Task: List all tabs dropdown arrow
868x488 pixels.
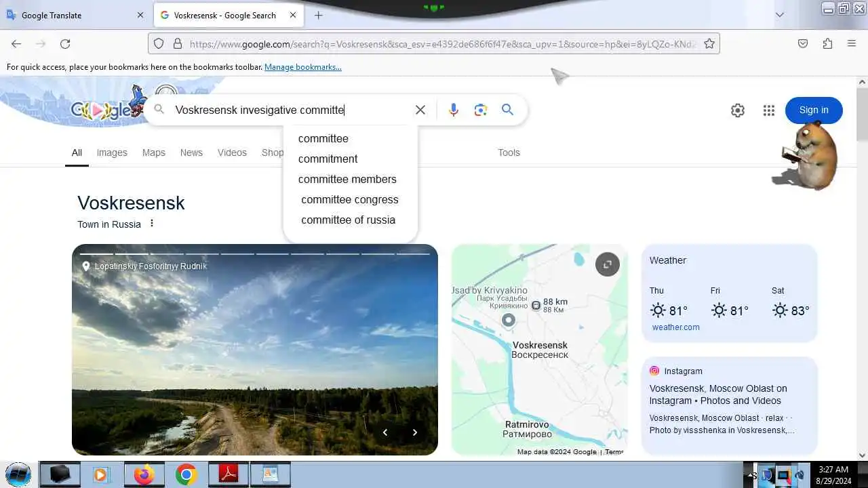Action: click(x=780, y=15)
